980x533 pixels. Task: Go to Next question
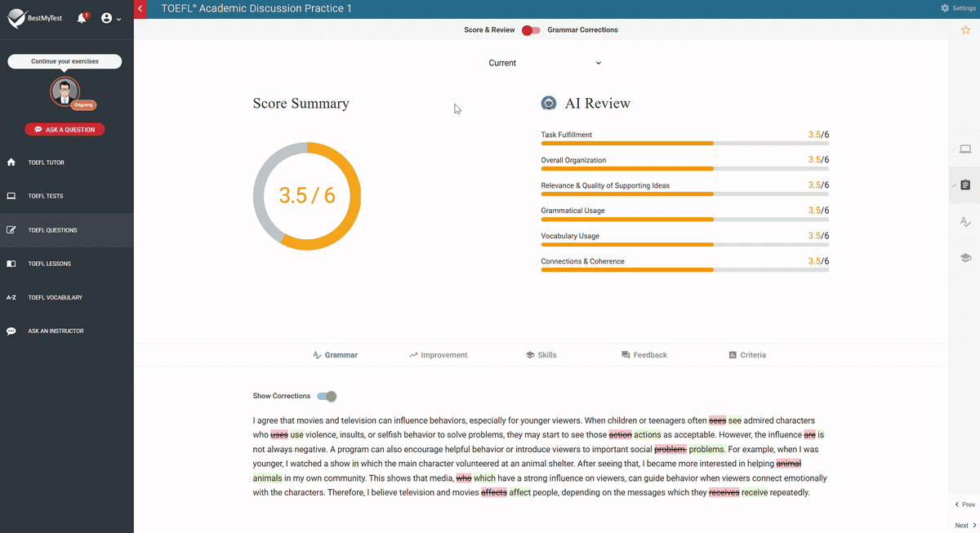[965, 526]
